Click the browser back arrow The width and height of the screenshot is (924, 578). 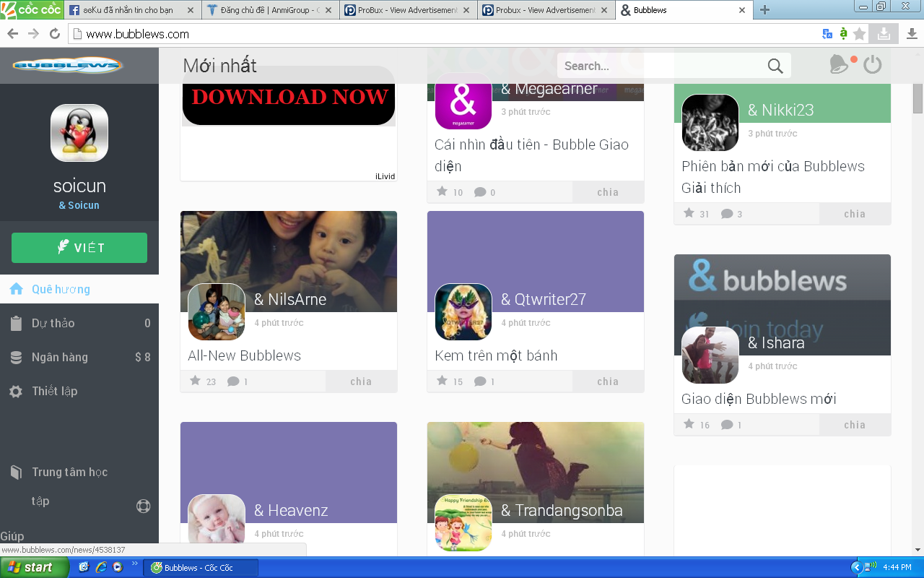[x=12, y=34]
